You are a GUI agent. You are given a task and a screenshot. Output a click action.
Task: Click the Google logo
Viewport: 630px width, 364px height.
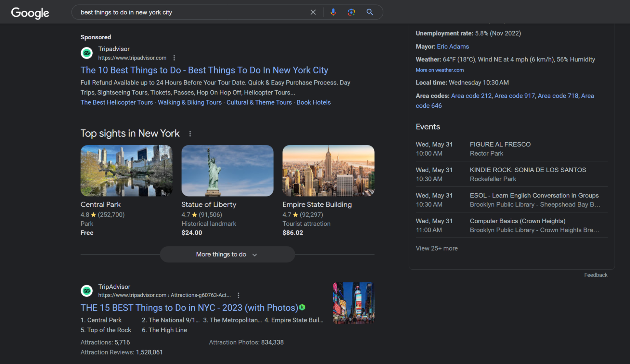[x=30, y=13]
